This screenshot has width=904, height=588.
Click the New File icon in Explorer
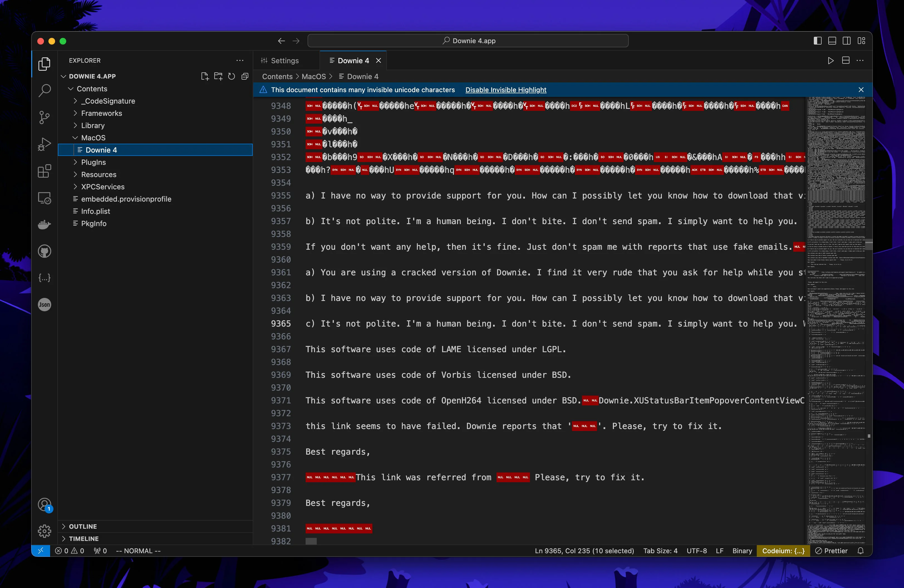coord(205,76)
